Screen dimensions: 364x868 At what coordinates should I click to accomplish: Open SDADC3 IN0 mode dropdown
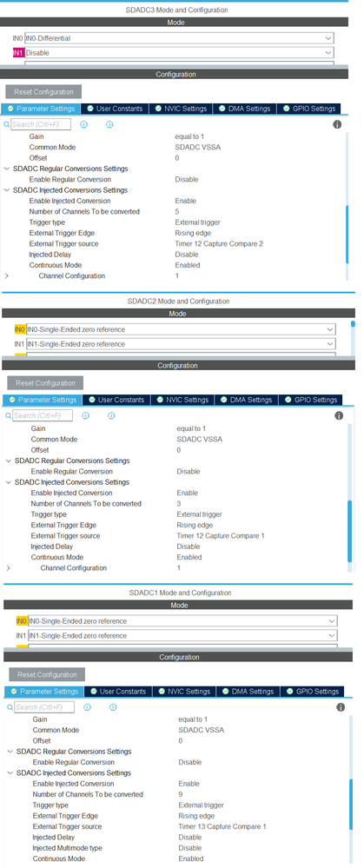pos(179,38)
